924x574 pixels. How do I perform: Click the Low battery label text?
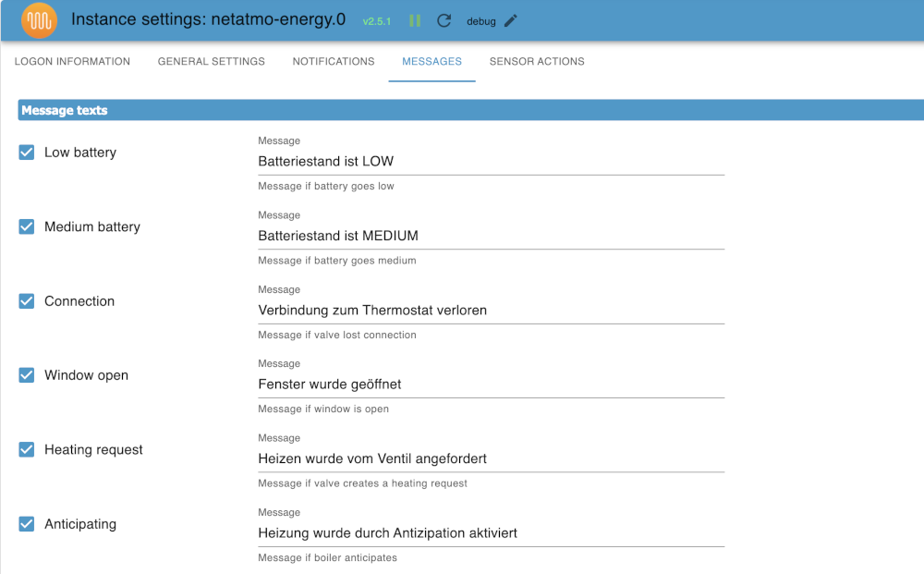click(x=80, y=153)
